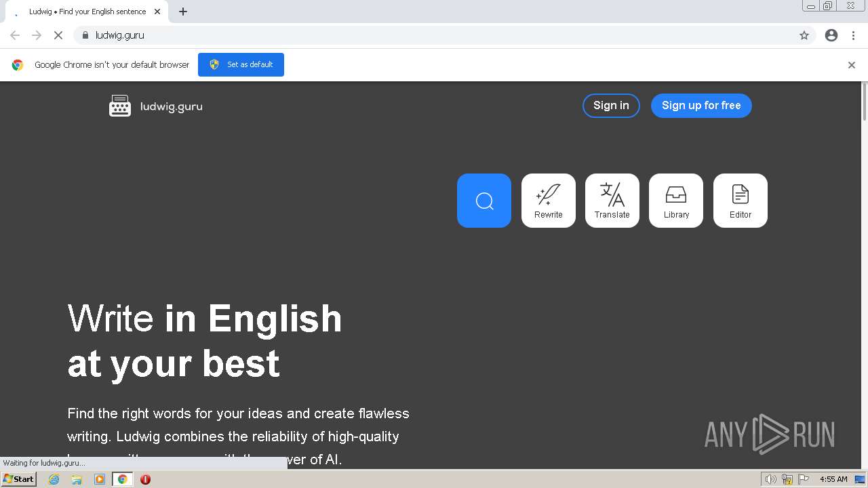868x488 pixels.
Task: Open the Library tool
Action: click(676, 201)
